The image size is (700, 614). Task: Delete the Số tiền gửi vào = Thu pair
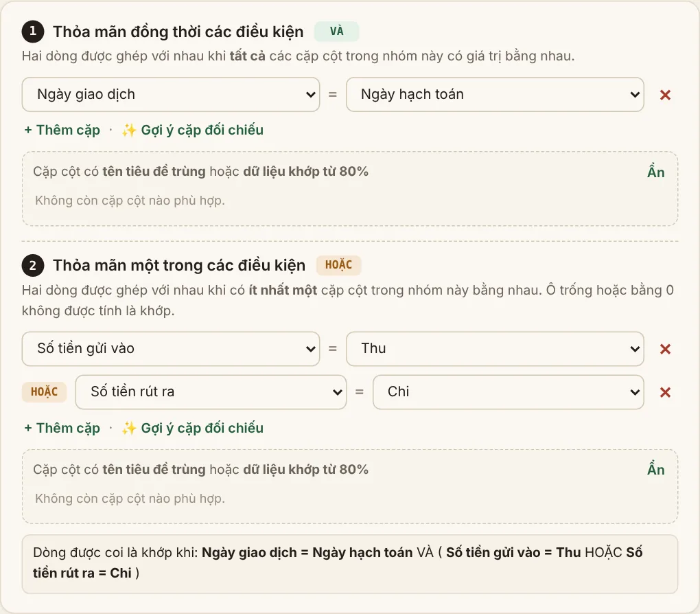pyautogui.click(x=665, y=349)
